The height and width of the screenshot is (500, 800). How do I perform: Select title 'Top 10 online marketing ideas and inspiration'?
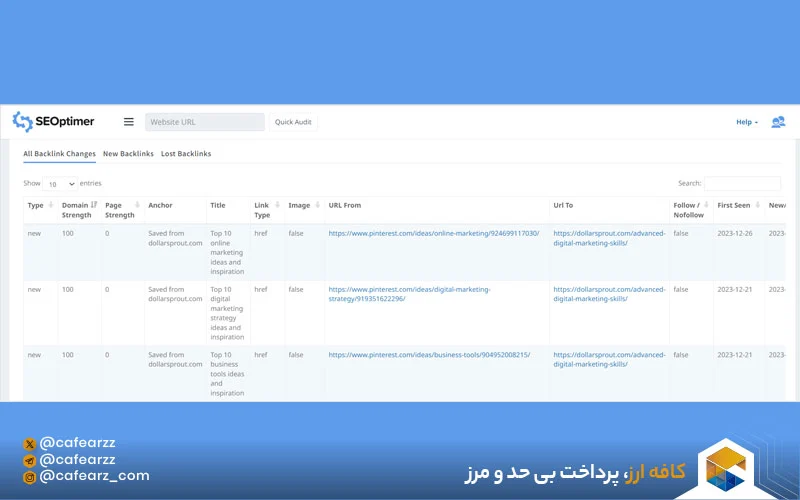pyautogui.click(x=228, y=253)
